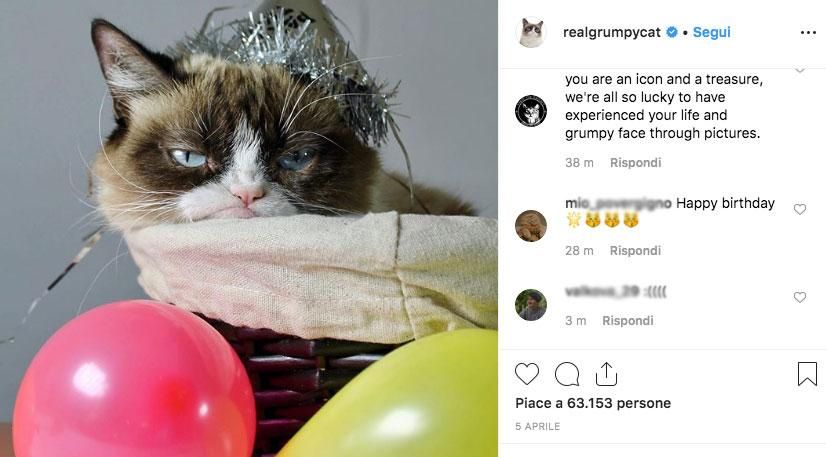Open comments via the speech bubble icon
Viewport: 826px width, 457px height.
(x=567, y=374)
